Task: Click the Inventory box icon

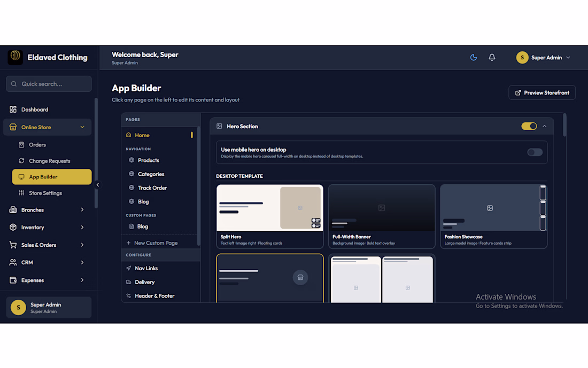Action: tap(13, 227)
